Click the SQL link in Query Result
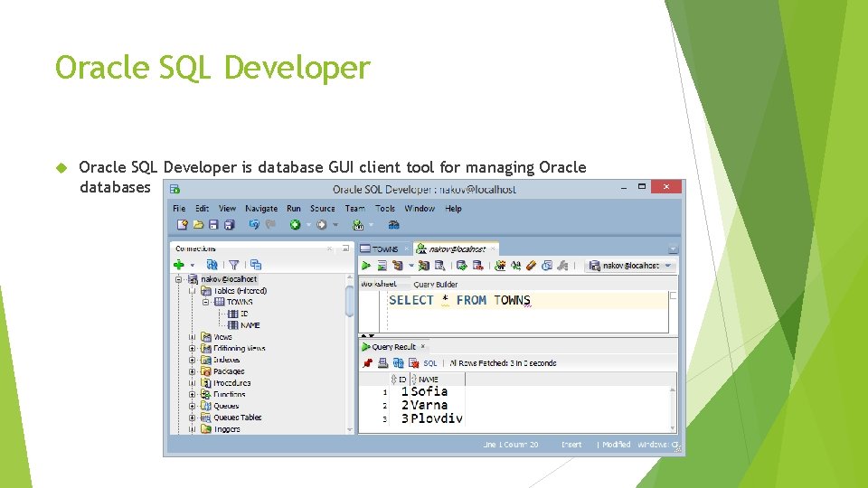This screenshot has height=488, width=868. pos(430,363)
